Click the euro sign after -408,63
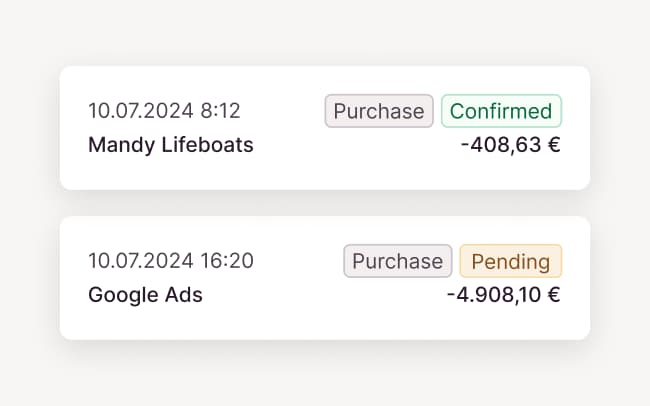The image size is (650, 406). (553, 145)
